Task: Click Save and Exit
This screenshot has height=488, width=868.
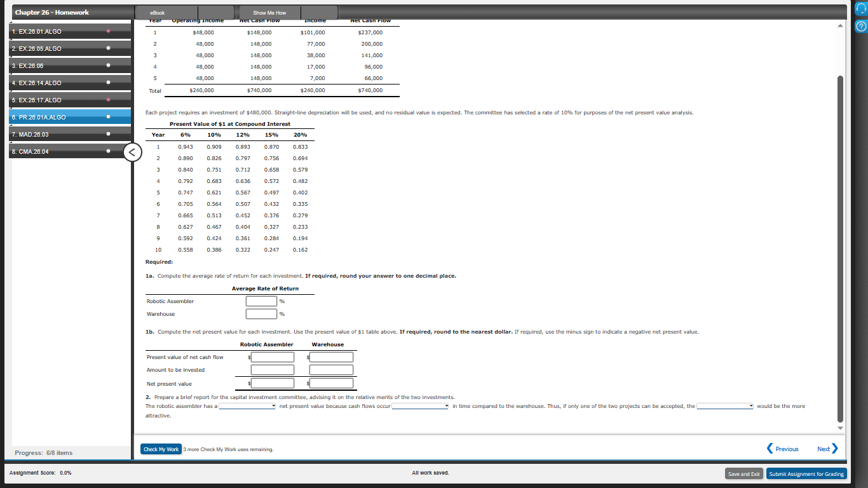Action: (744, 474)
